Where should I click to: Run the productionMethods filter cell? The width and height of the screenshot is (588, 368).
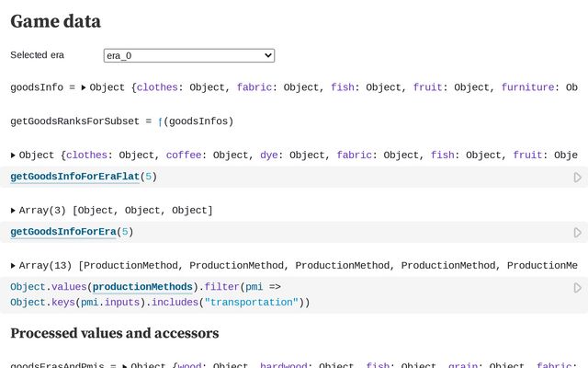click(x=577, y=288)
